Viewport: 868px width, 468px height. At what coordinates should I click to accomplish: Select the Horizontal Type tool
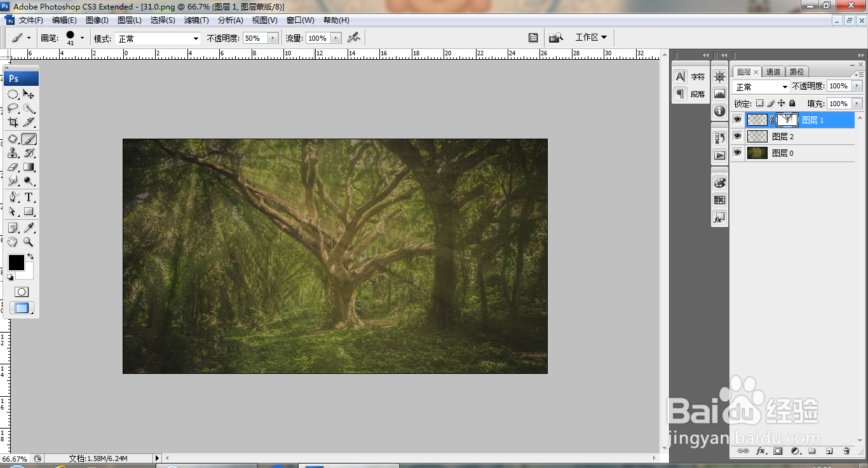(29, 198)
